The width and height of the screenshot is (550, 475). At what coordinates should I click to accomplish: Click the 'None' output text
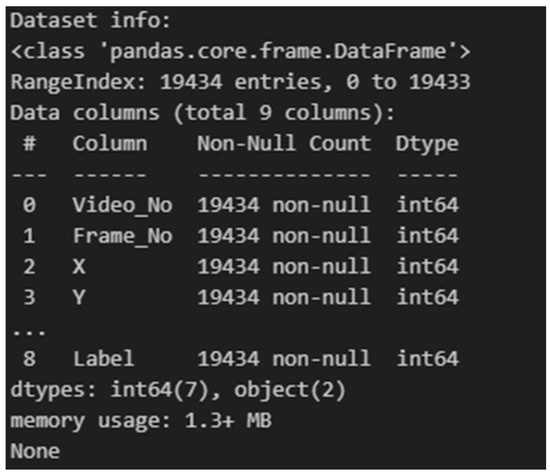coord(35,451)
